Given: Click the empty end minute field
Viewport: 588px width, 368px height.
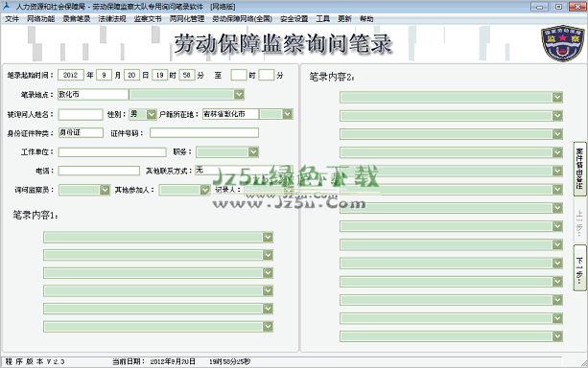Looking at the screenshot, I should 267,75.
